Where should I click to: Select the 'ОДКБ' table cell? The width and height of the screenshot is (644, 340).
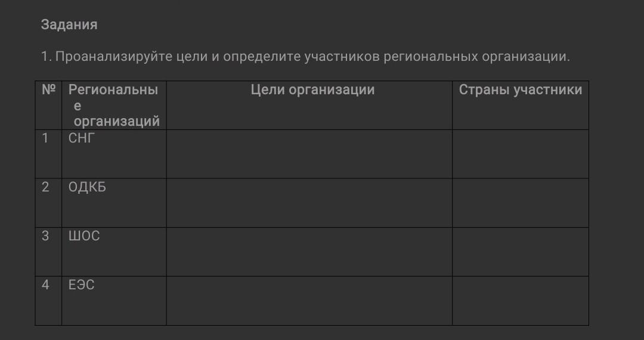tap(87, 187)
